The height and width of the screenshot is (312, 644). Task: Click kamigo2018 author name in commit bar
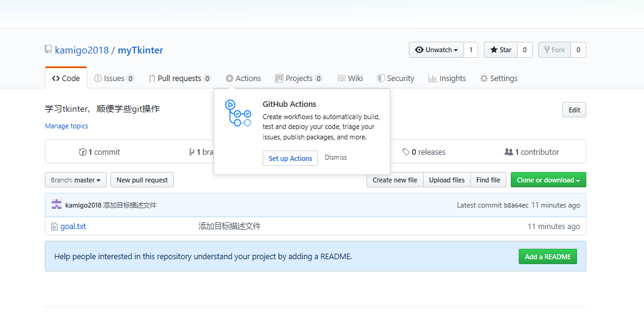pyautogui.click(x=83, y=205)
